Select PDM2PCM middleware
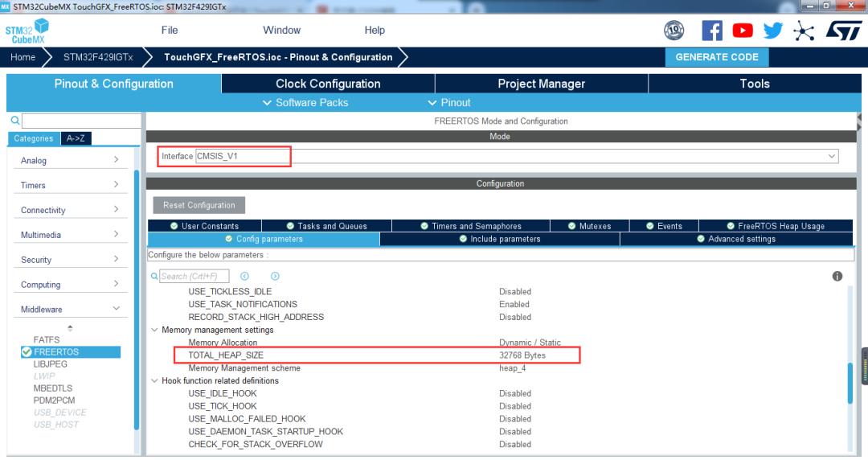868x460 pixels. pyautogui.click(x=54, y=400)
